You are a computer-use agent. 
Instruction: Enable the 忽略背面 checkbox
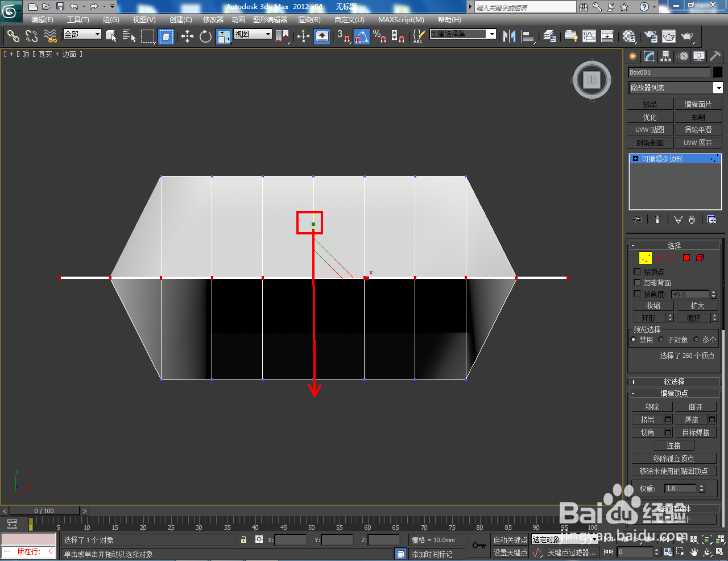click(x=637, y=283)
